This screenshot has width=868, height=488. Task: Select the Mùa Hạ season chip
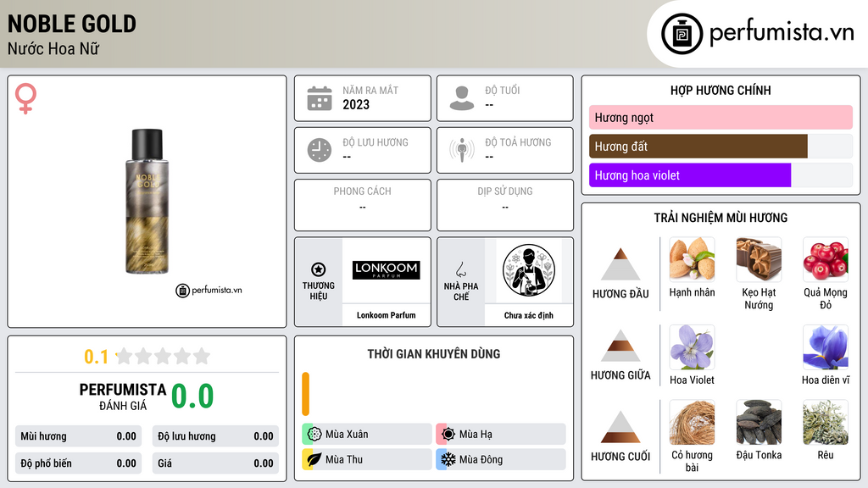[501, 435]
